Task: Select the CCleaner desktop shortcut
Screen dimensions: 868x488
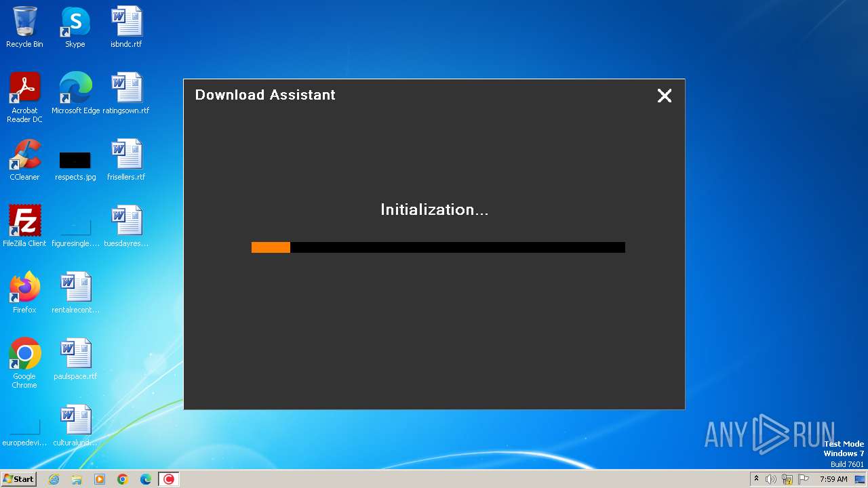Action: (24, 161)
